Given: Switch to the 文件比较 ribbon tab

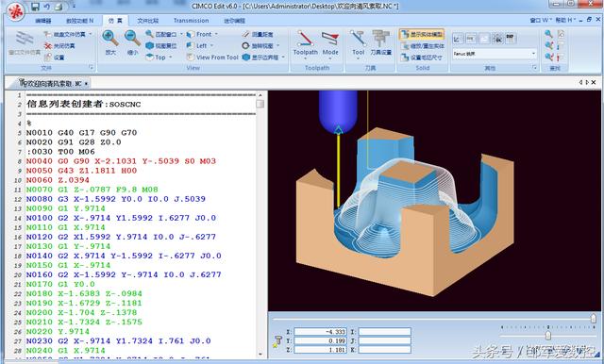Looking at the screenshot, I should [x=147, y=21].
